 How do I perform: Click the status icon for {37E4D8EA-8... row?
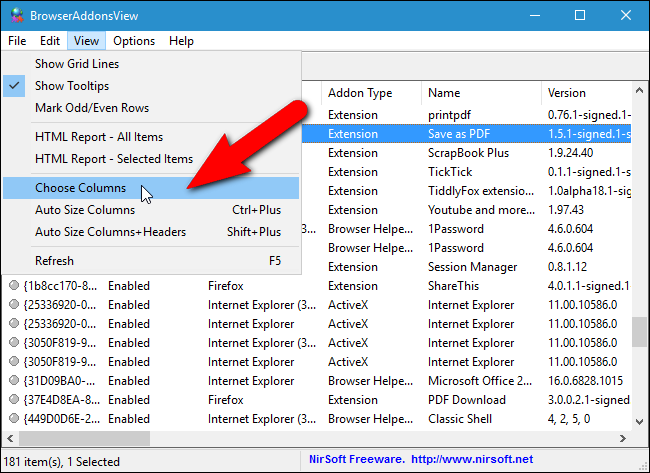14,399
